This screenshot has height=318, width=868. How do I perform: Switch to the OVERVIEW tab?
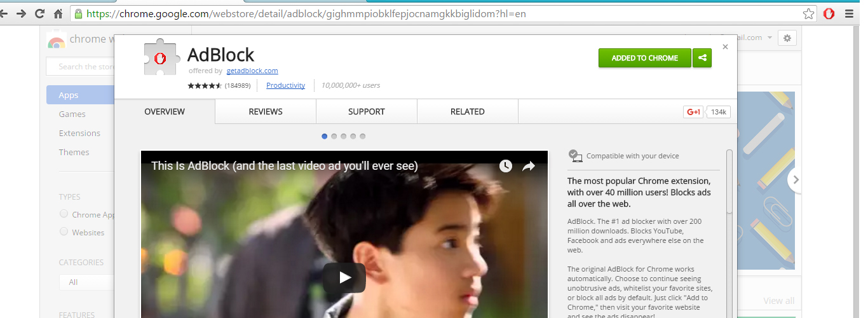pos(165,111)
